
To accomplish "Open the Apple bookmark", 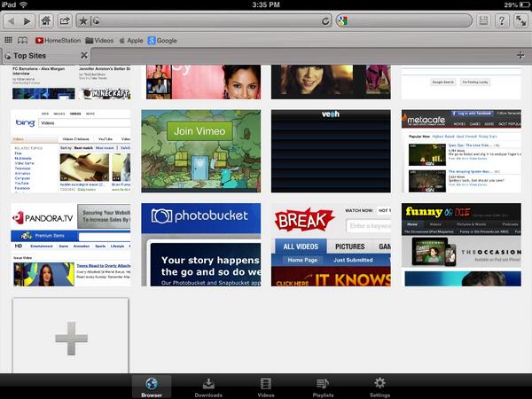I will click(x=131, y=41).
